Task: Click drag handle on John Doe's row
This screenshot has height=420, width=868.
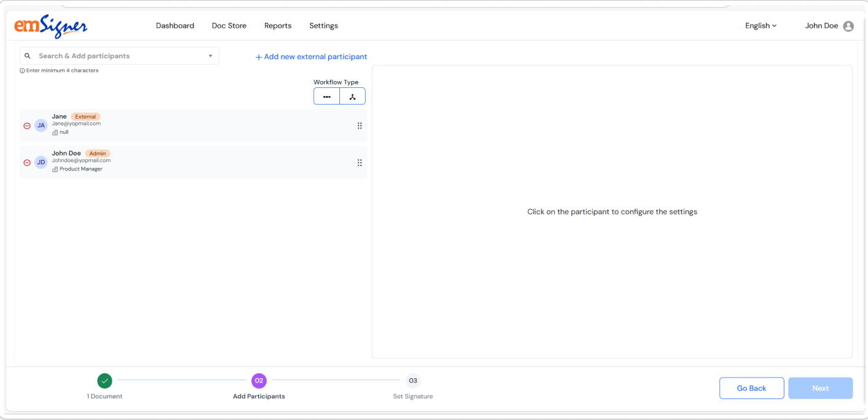Action: pos(360,163)
